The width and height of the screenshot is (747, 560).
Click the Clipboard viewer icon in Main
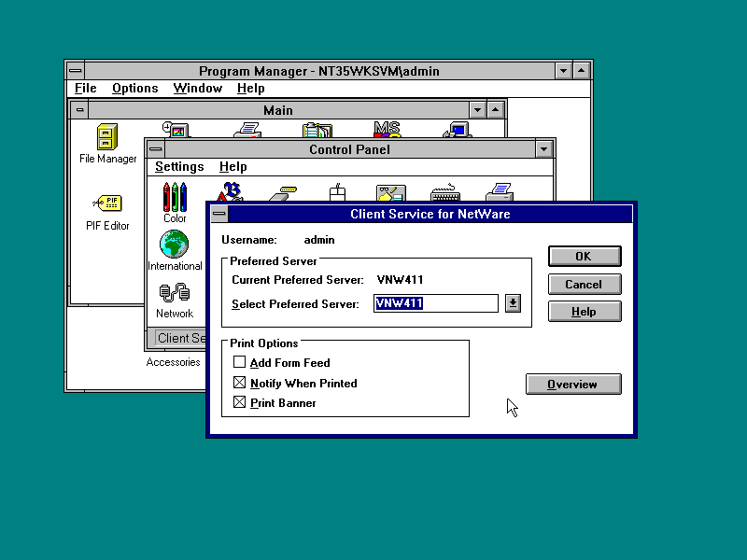(317, 130)
